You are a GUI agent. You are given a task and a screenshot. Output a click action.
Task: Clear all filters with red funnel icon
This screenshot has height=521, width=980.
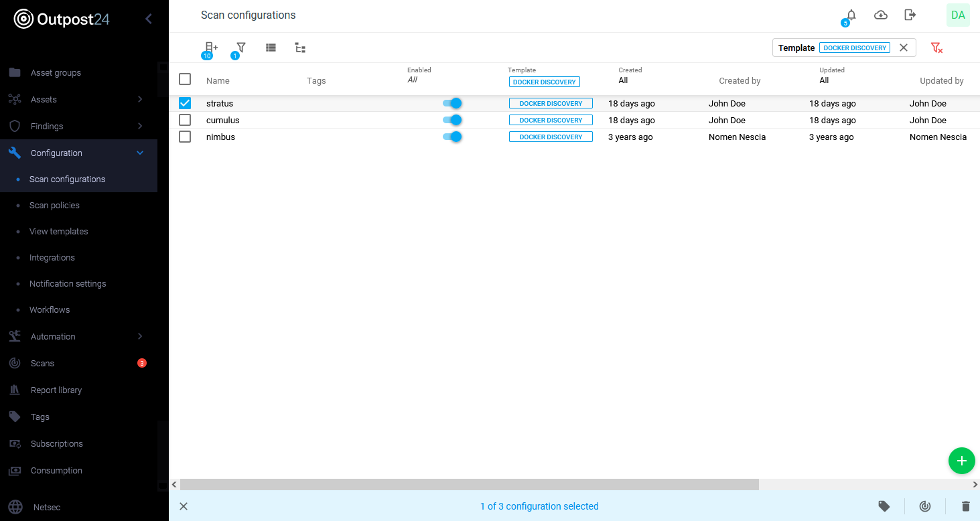(x=936, y=48)
